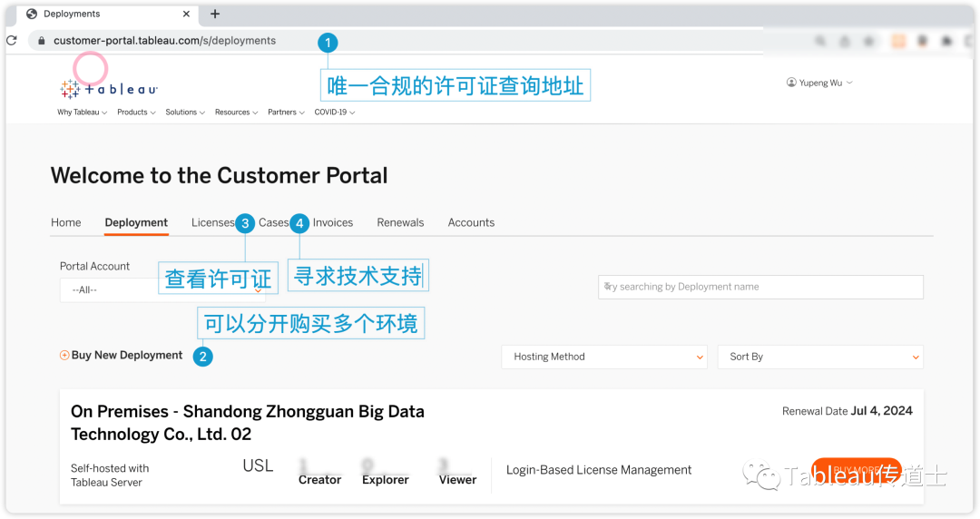Viewport: 980px width, 519px height.
Task: Select the Deployment tab
Action: (x=136, y=222)
